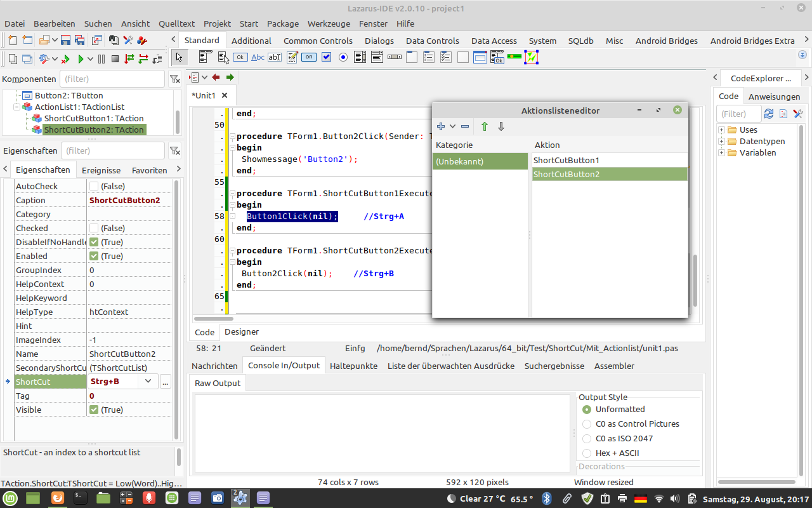The width and height of the screenshot is (812, 508).
Task: Click the Pause execution icon
Action: tap(101, 59)
